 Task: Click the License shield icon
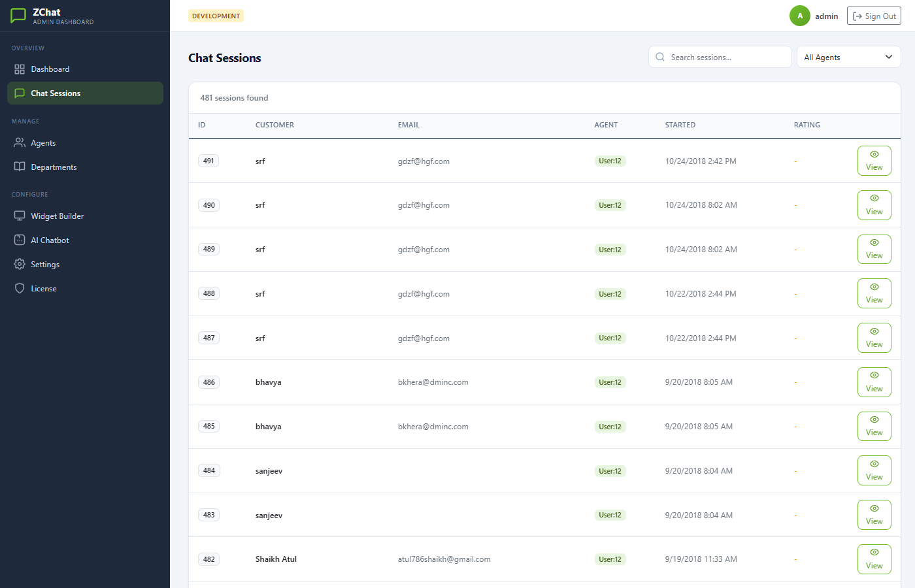tap(19, 288)
